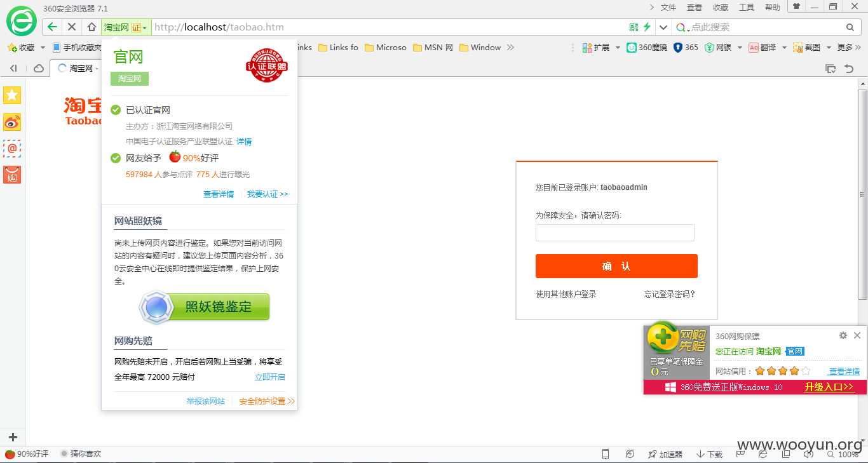868x463 pixels.
Task: Click the orange 确认 button
Action: point(616,266)
